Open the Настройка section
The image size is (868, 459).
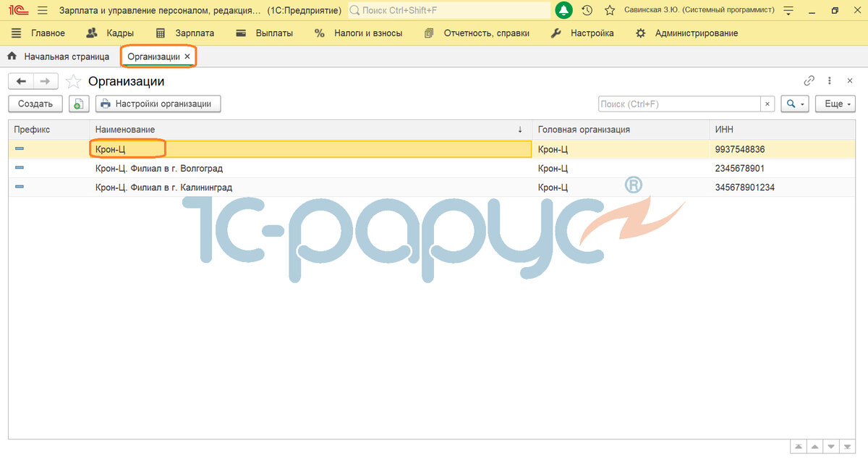(x=582, y=33)
